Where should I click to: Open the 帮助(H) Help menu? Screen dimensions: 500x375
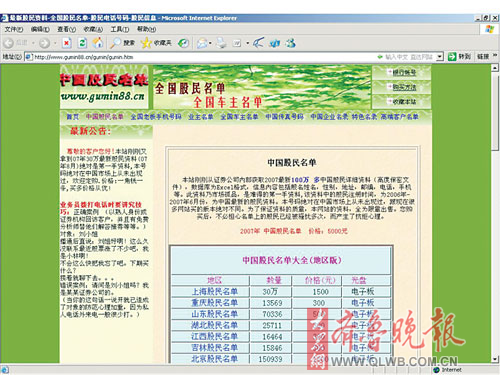click(x=147, y=29)
